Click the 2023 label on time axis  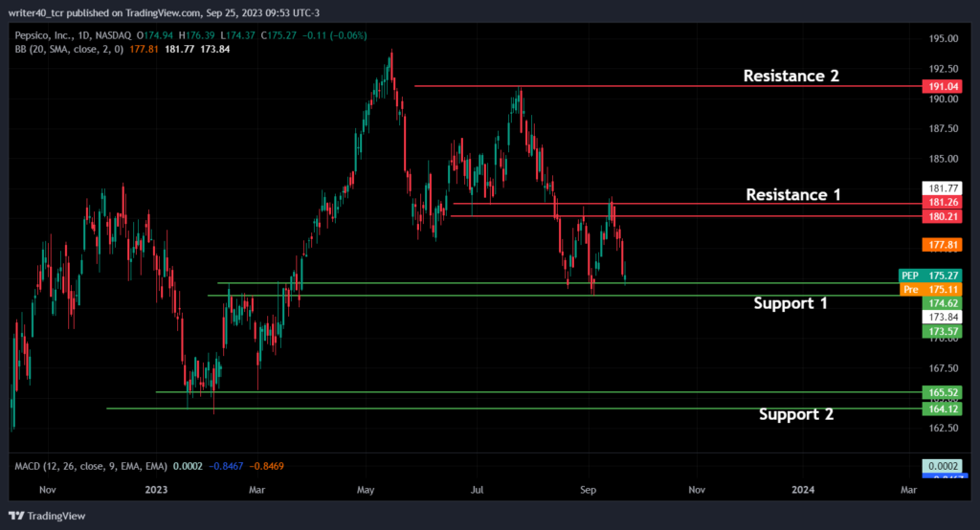coord(156,490)
